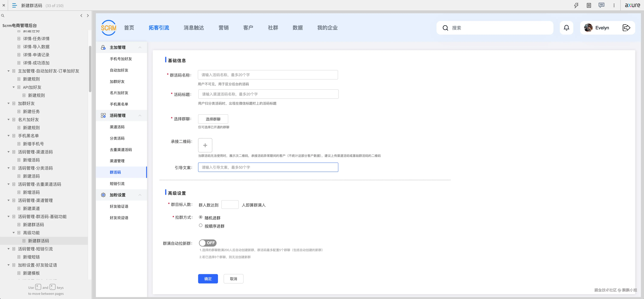Click the plus to upload fallback QR code
644x299 pixels.
(x=205, y=145)
